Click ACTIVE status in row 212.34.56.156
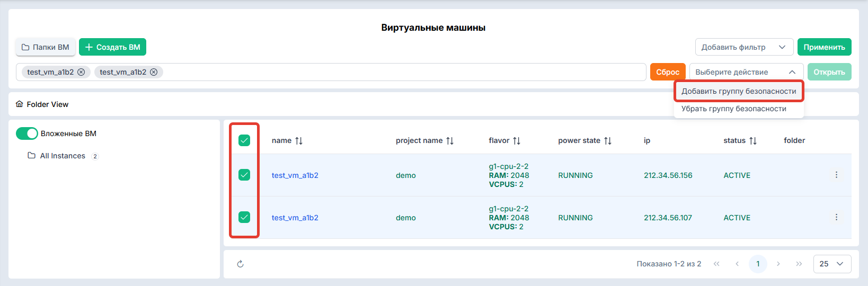 [737, 175]
